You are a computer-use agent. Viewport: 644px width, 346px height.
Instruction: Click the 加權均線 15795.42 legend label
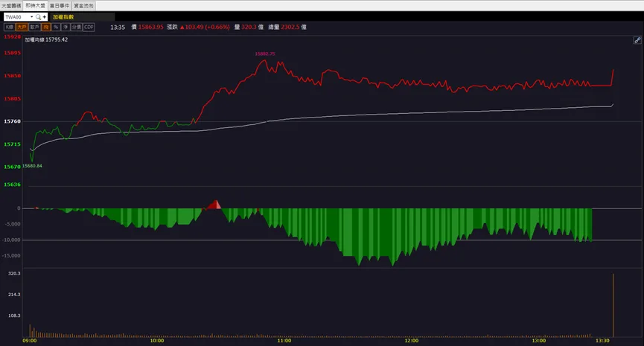(x=46, y=40)
